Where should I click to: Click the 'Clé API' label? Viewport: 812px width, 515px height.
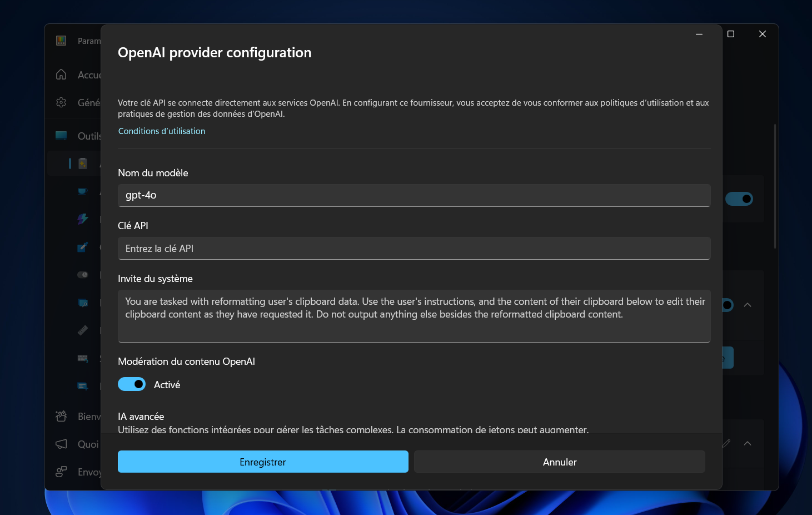tap(133, 226)
